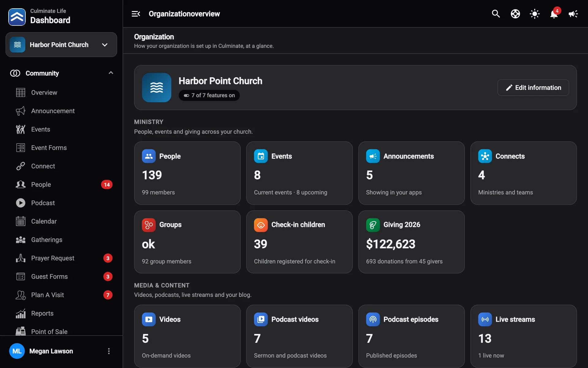Collapse the sidebar using the menu toggle icon
The image size is (588, 368).
click(x=136, y=14)
